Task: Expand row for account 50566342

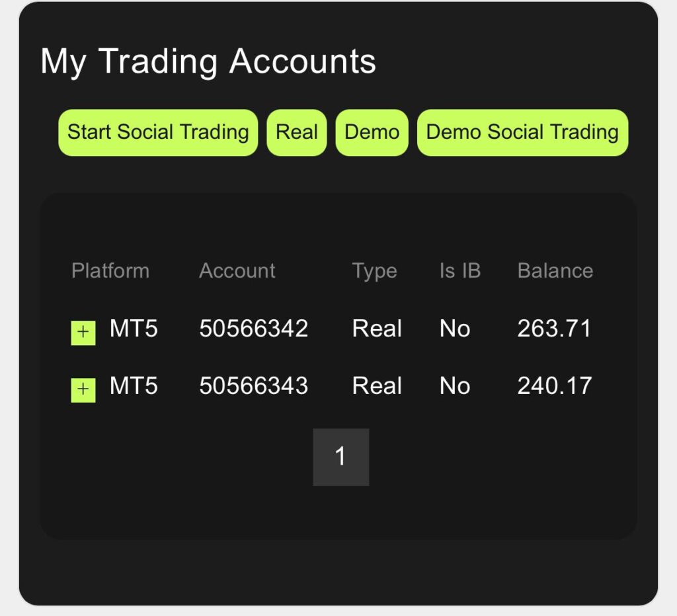Action: (83, 332)
